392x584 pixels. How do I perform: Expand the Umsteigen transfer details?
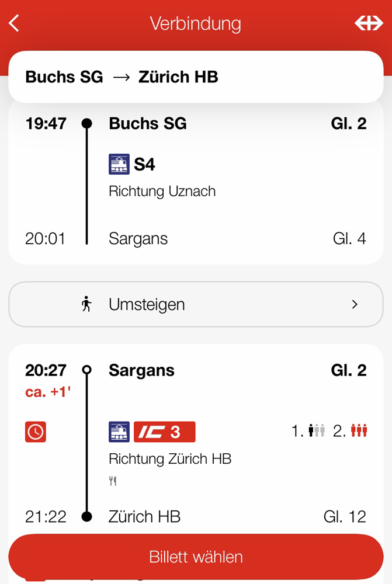tap(196, 304)
